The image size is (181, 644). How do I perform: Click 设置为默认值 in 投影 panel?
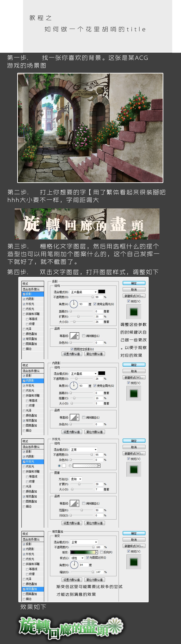pos(72,354)
